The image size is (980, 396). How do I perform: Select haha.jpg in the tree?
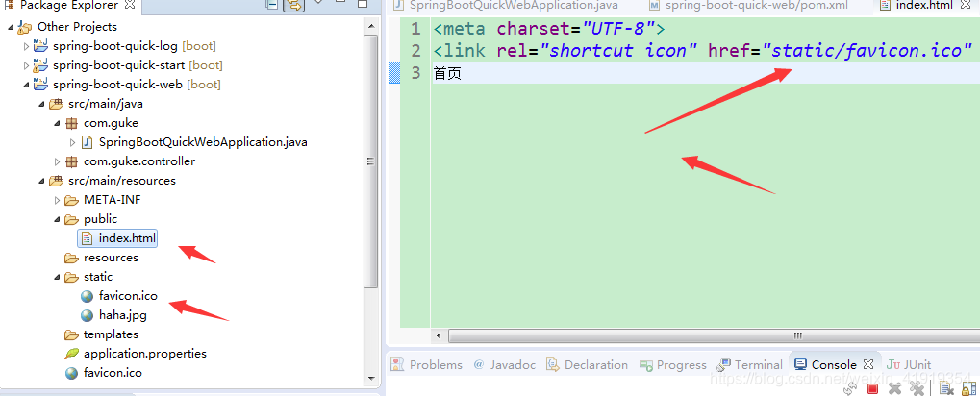click(123, 315)
